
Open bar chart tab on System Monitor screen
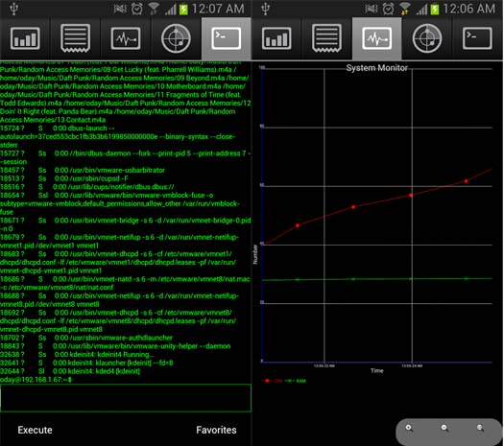tap(276, 38)
